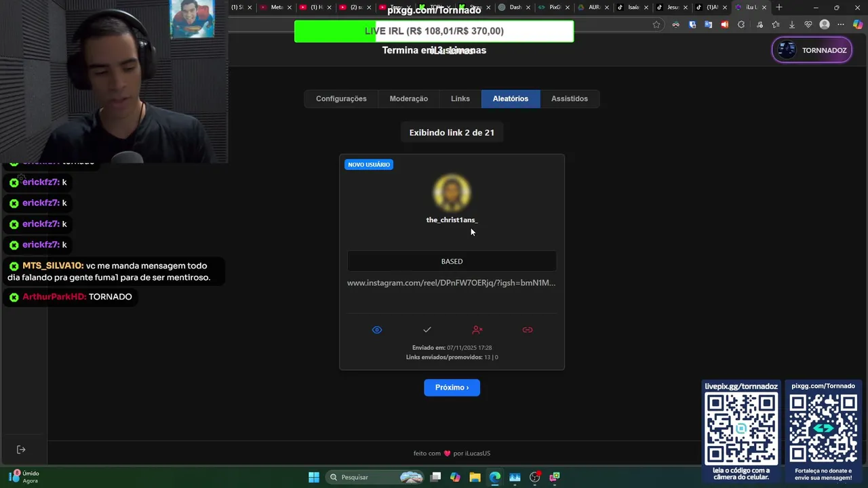Open Microsoft Edge from the taskbar

tap(495, 477)
